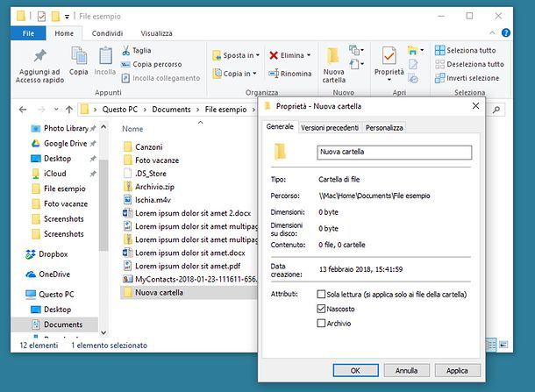Click Documents in the address bar
Image resolution: width=535 pixels, height=392 pixels.
pyautogui.click(x=171, y=110)
